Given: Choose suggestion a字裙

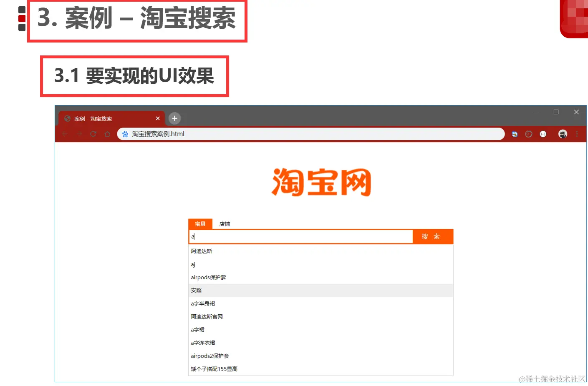Looking at the screenshot, I should coord(320,330).
